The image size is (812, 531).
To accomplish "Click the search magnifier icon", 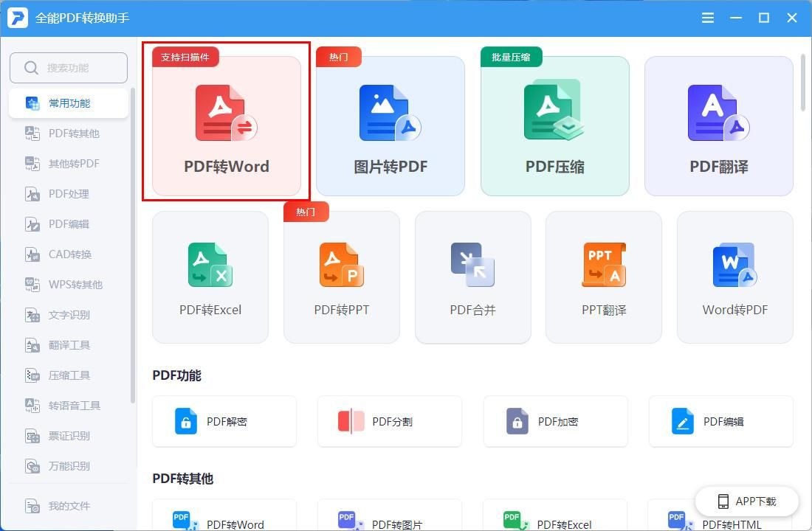I will tap(31, 68).
